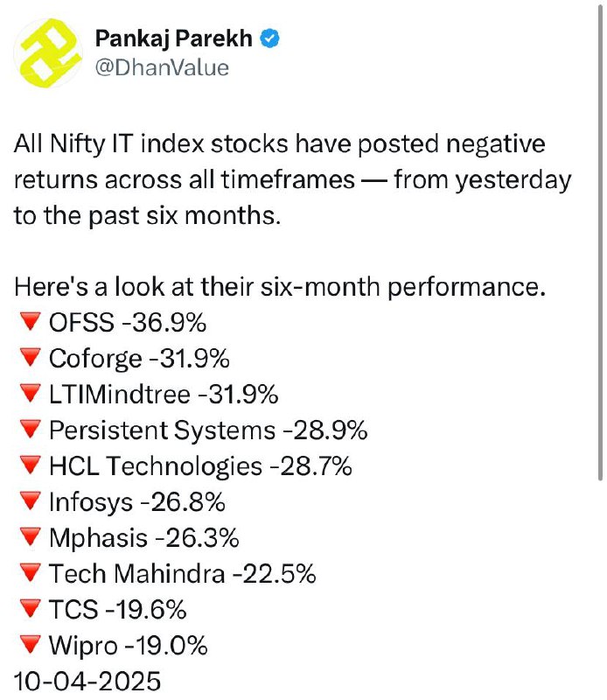Click the date text 10-04-2025

(x=87, y=682)
